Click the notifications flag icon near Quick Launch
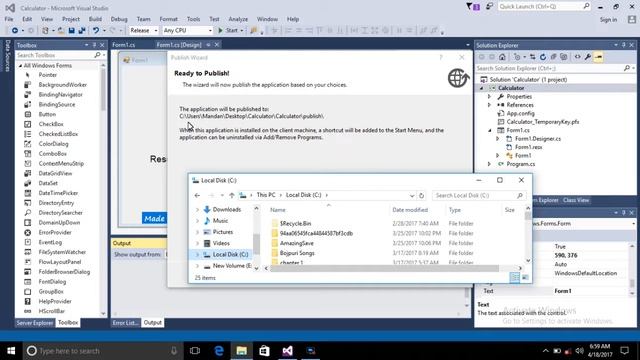The height and width of the screenshot is (360, 640). tap(473, 7)
